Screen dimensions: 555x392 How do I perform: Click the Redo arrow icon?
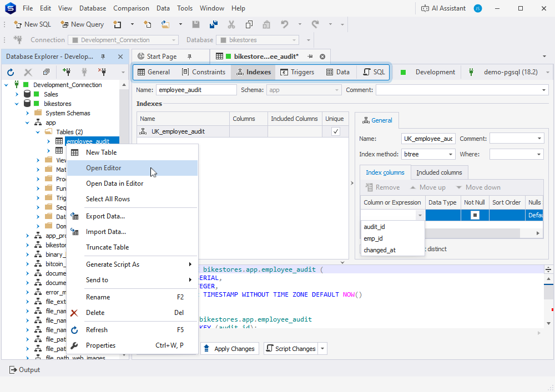[x=315, y=24]
